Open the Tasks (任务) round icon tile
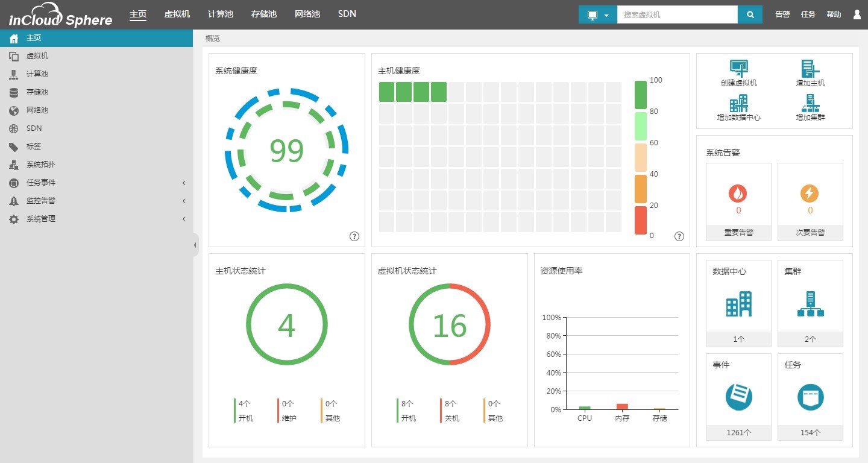868x463 pixels. coord(810,397)
